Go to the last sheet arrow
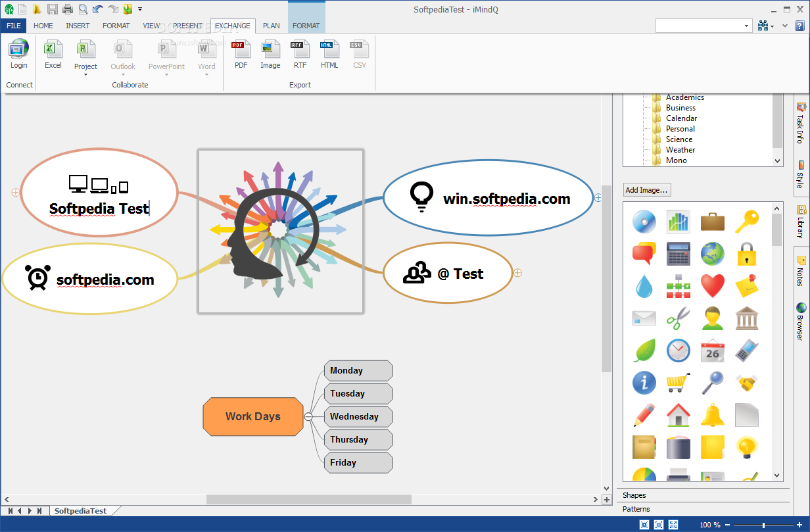Viewport: 810px width, 532px height. [x=39, y=510]
